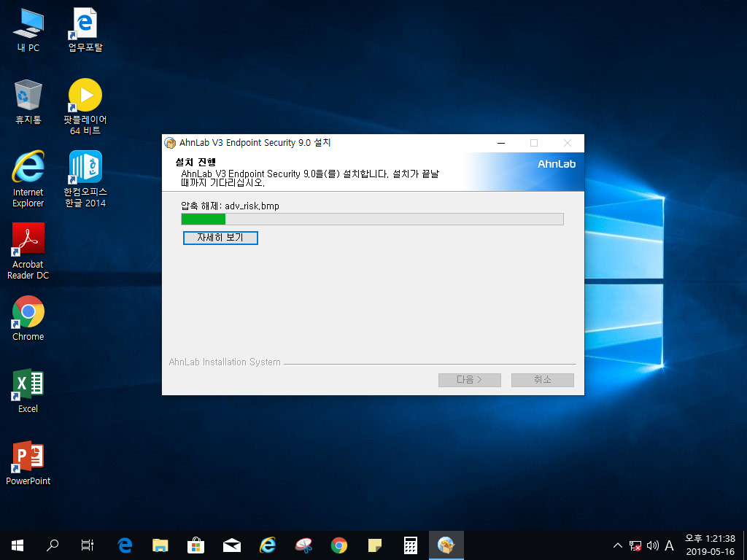747x560 pixels.
Task: Open Calculator from the taskbar
Action: coord(410,545)
